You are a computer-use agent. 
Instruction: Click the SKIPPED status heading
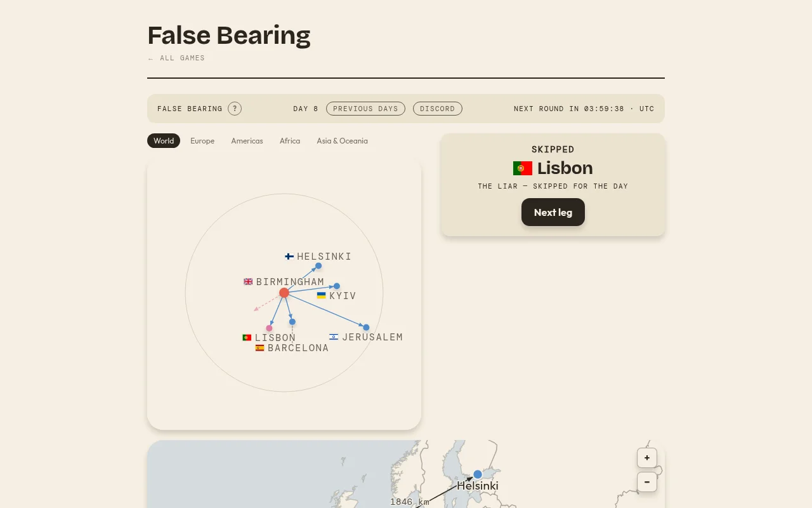point(553,149)
